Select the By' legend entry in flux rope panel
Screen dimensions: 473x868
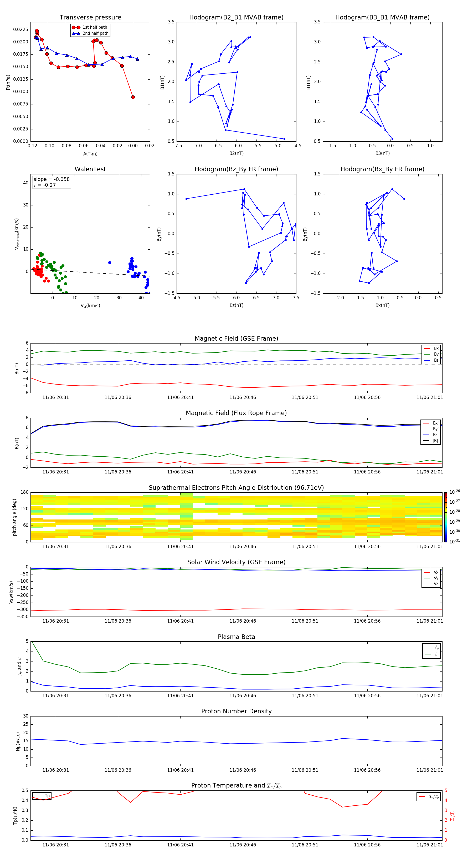coord(431,429)
